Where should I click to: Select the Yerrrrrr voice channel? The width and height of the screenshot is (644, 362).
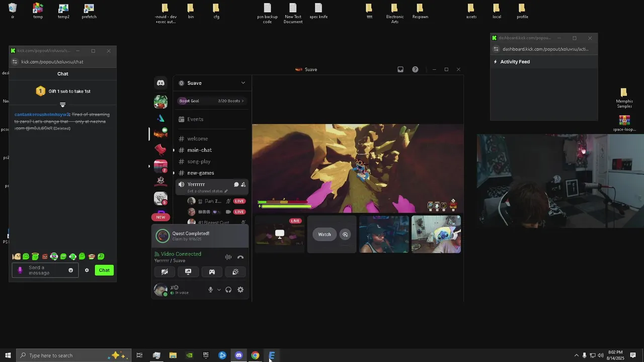211,187
